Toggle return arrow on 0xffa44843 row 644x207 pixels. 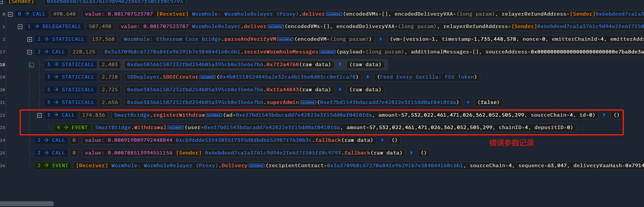click(x=340, y=89)
